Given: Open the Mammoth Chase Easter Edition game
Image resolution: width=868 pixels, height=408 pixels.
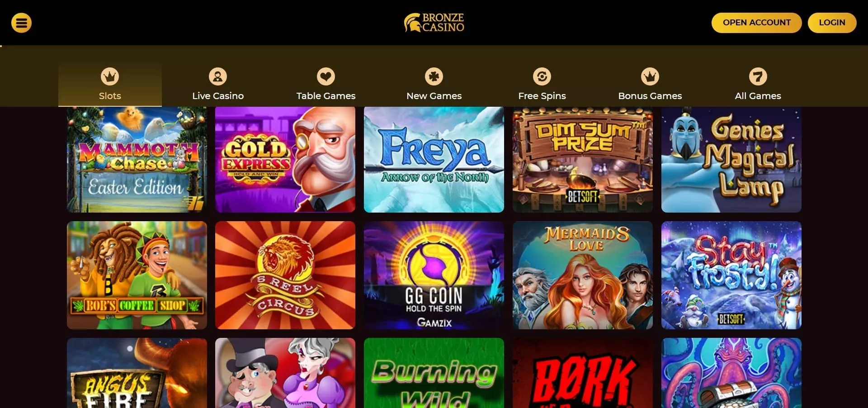Looking at the screenshot, I should (137, 160).
